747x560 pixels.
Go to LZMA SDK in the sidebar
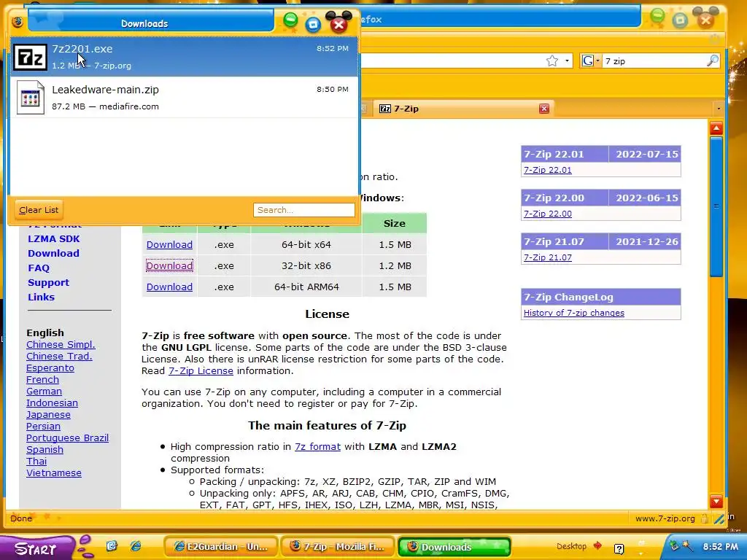(54, 239)
